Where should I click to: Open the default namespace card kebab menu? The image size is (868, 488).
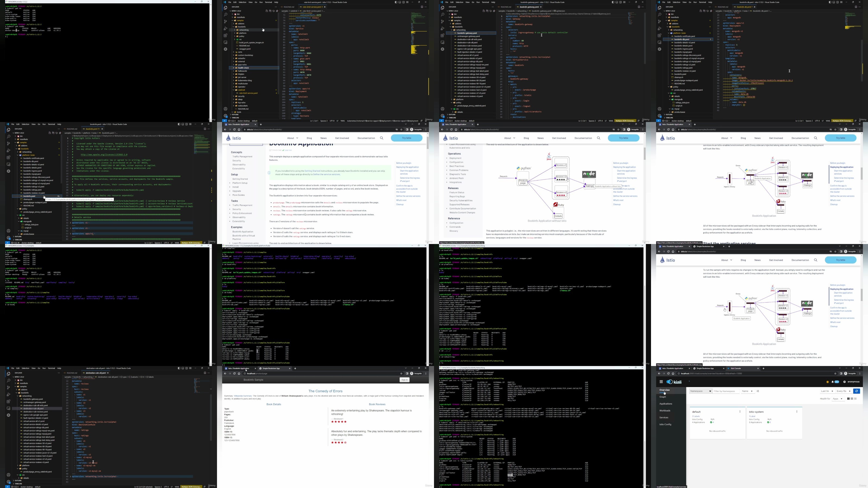(740, 412)
